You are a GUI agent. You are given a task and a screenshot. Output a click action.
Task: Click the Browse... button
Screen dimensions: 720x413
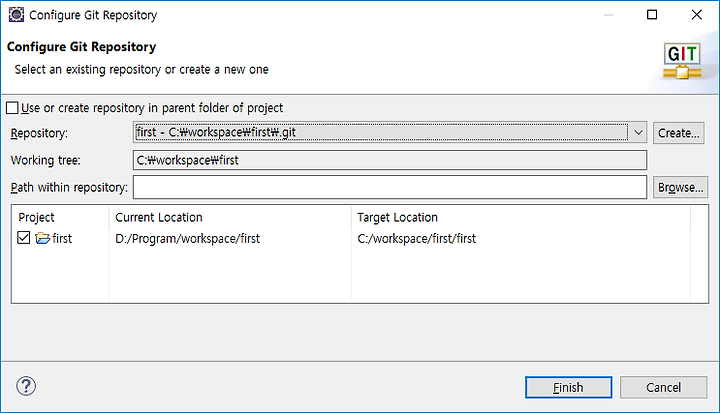[x=680, y=187]
